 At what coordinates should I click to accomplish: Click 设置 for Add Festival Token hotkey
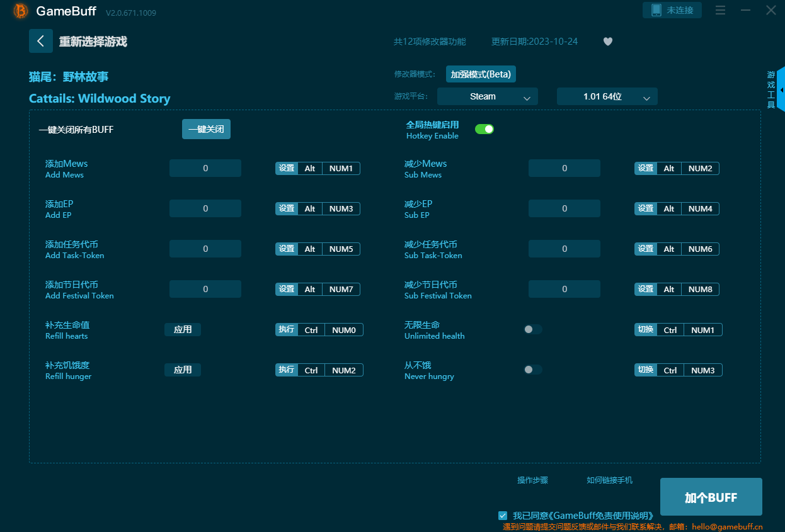(287, 289)
